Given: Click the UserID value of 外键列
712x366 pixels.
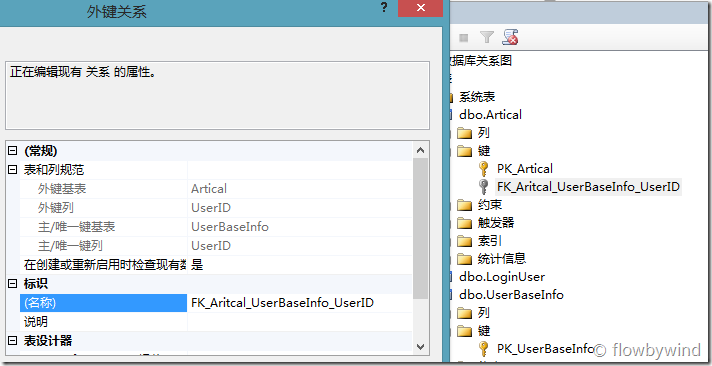Looking at the screenshot, I should coord(211,208).
